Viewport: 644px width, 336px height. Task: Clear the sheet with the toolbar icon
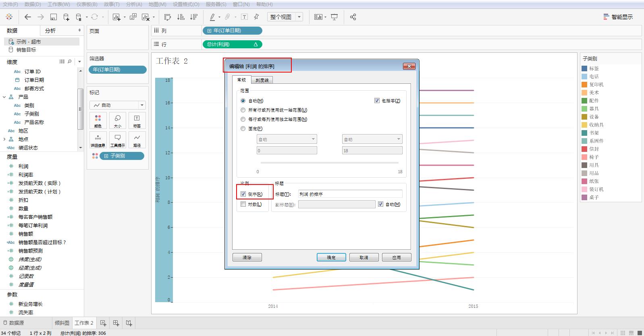(146, 17)
